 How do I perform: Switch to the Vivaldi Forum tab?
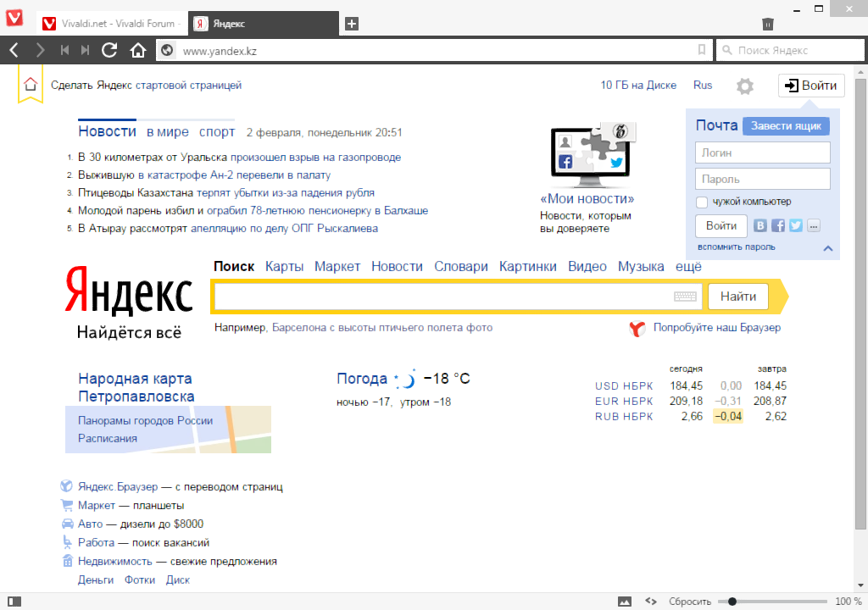click(113, 23)
